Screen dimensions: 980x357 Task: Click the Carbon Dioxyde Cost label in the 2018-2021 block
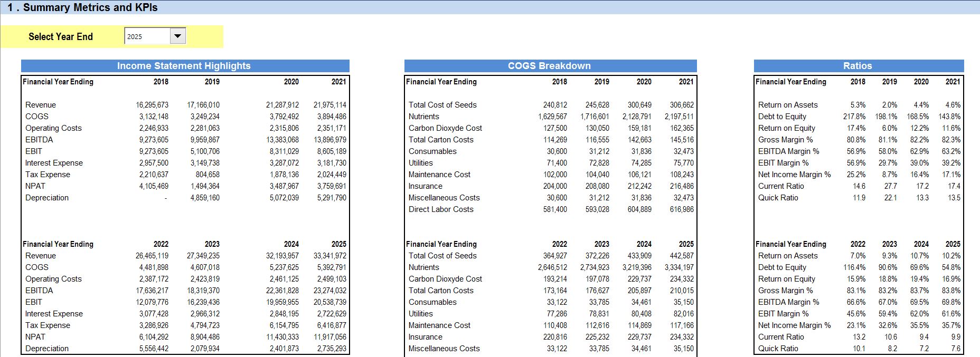[x=445, y=128]
